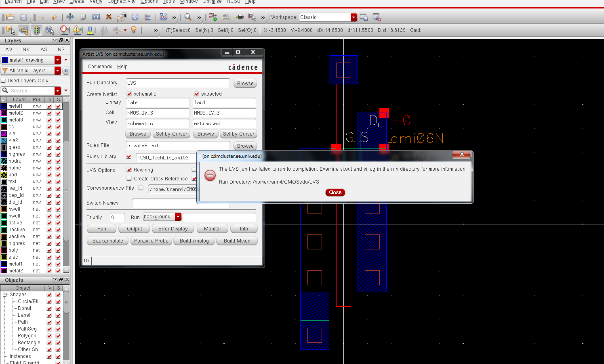This screenshot has width=604, height=364.
Task: Click the Save disk icon
Action: pyautogui.click(x=23, y=17)
